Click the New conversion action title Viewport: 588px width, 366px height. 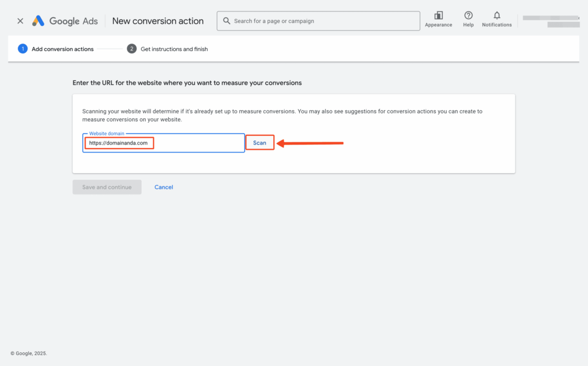[x=158, y=21]
